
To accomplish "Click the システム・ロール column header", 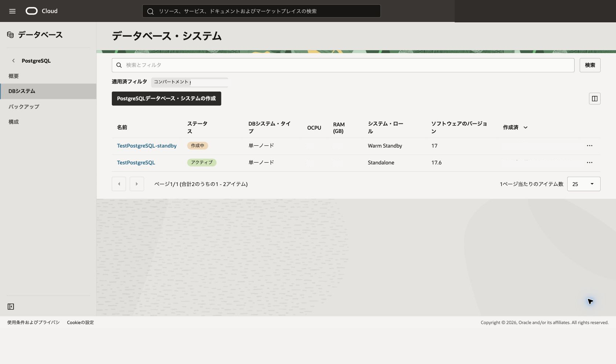I will point(385,127).
